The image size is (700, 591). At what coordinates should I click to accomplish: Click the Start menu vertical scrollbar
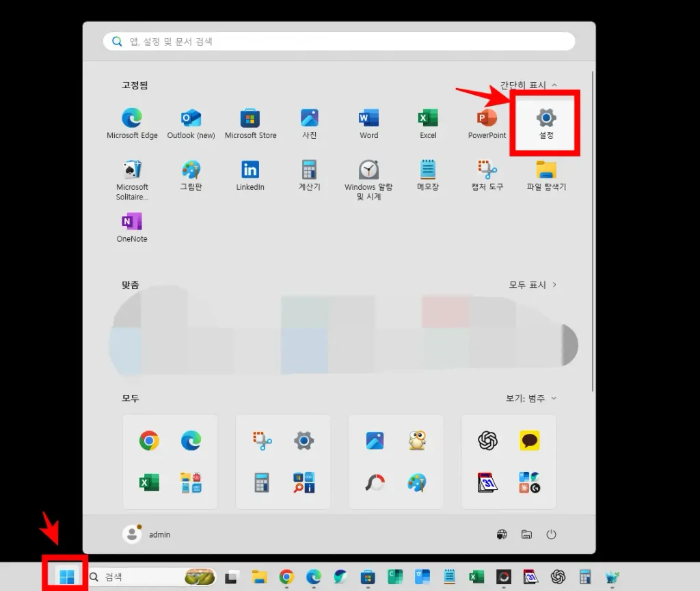593,232
